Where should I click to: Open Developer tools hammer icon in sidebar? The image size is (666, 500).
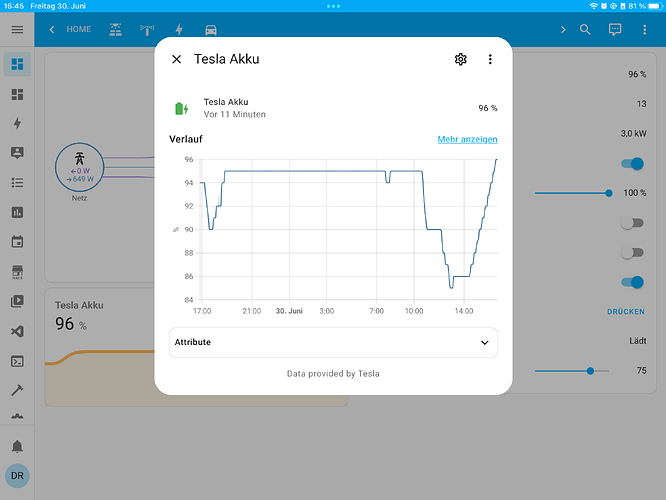tap(17, 390)
